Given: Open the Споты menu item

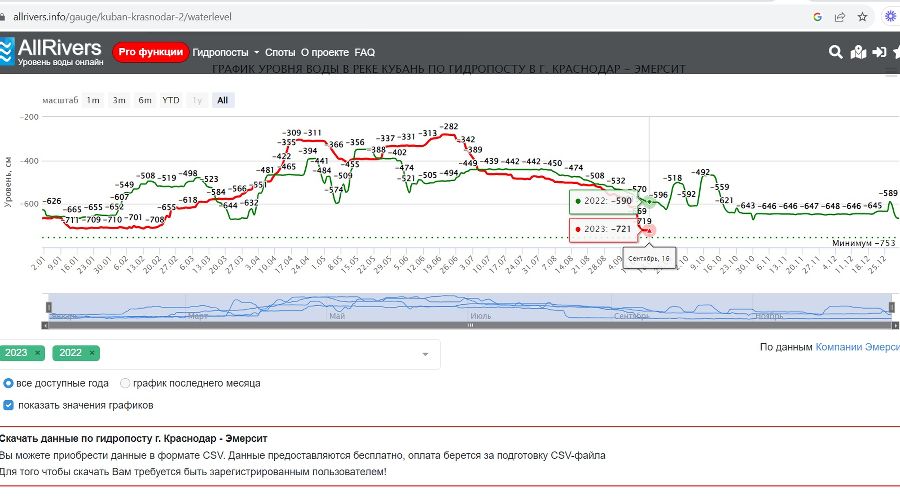Looking at the screenshot, I should (280, 52).
